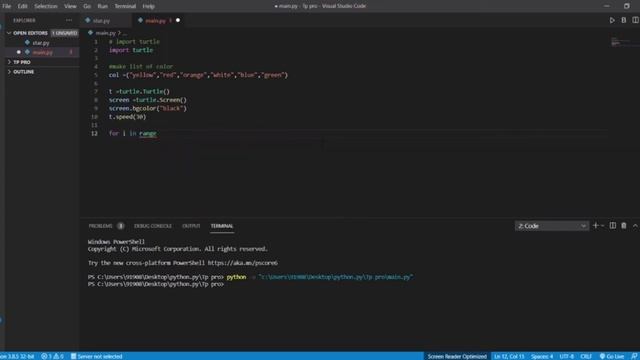The image size is (640, 360).
Task: Open the Edit menu
Action: (x=22, y=6)
